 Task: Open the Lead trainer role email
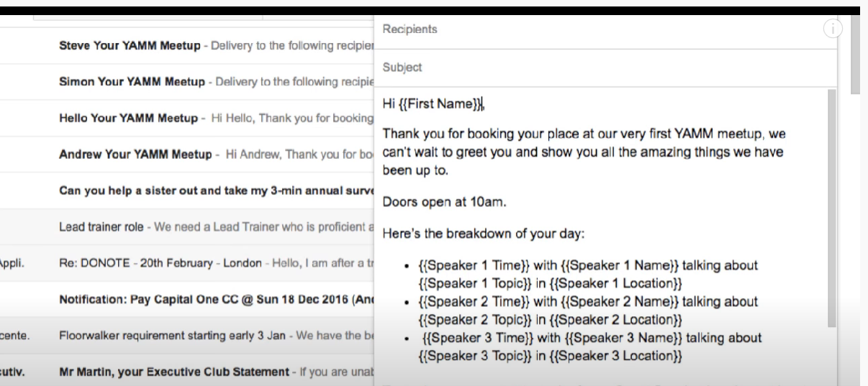(216, 226)
